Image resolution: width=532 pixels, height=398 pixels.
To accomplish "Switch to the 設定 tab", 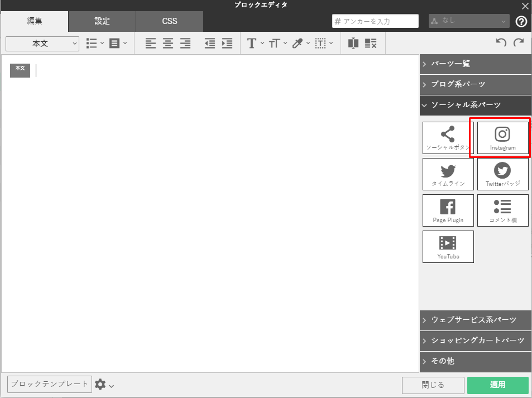I will [102, 21].
